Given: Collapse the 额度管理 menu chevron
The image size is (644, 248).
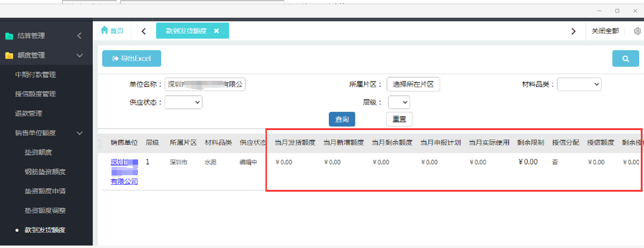Looking at the screenshot, I should coord(80,55).
